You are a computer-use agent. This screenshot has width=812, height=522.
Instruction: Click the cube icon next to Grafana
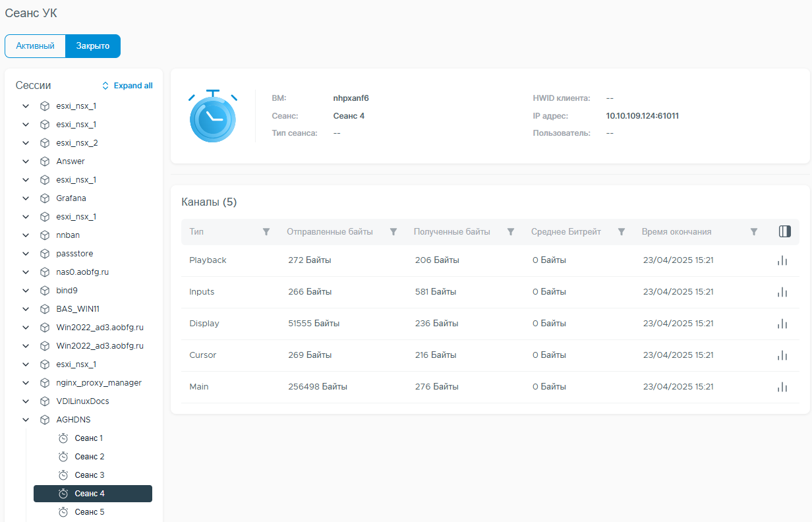[x=45, y=198]
